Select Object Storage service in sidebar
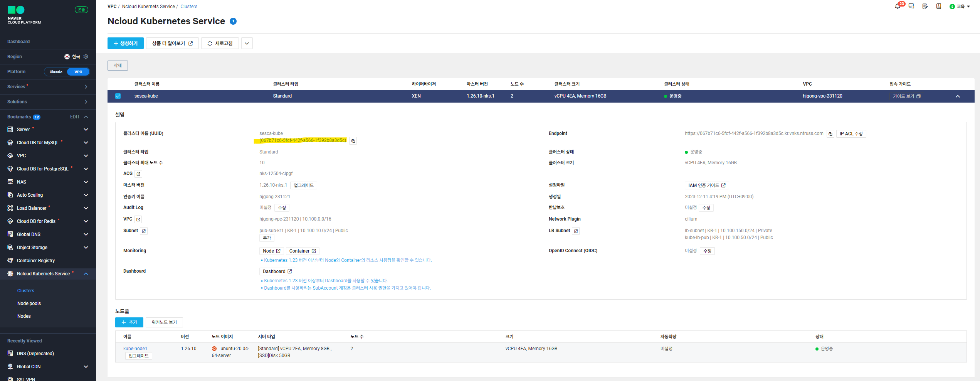 (32, 247)
